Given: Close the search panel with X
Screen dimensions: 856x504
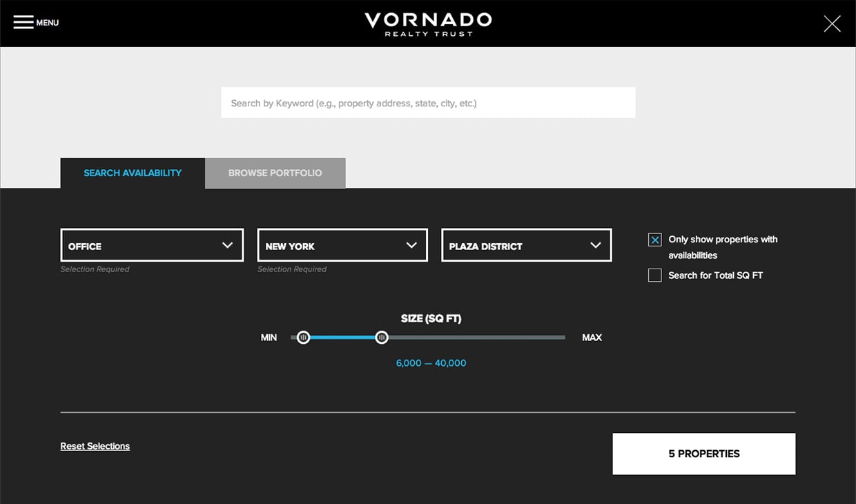Looking at the screenshot, I should click(x=832, y=23).
